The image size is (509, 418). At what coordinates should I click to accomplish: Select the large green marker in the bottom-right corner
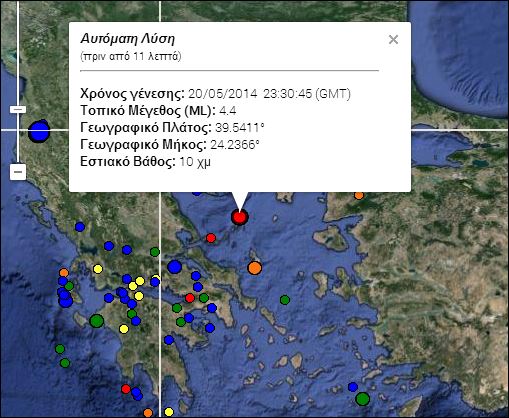tap(363, 399)
